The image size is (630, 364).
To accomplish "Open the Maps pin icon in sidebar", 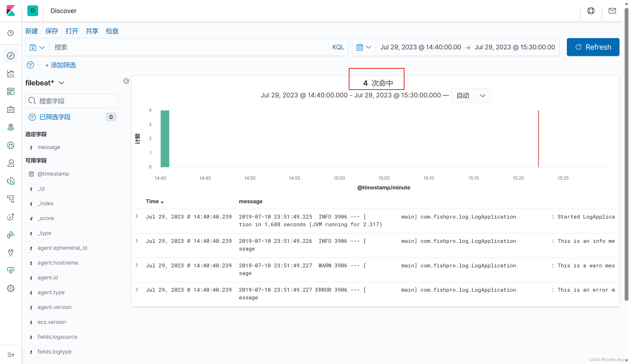I will tap(11, 127).
